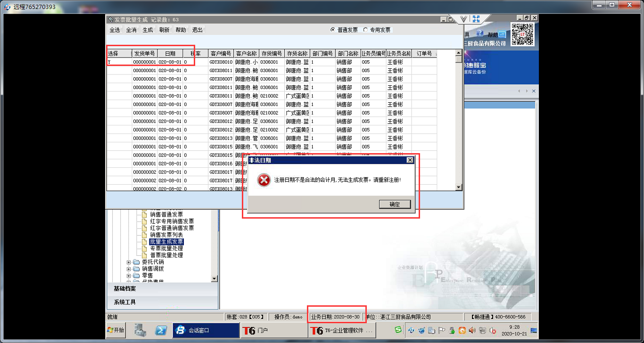The height and width of the screenshot is (343, 644).
Task: Open 红字普通销售发票 in the tree
Action: click(x=172, y=228)
